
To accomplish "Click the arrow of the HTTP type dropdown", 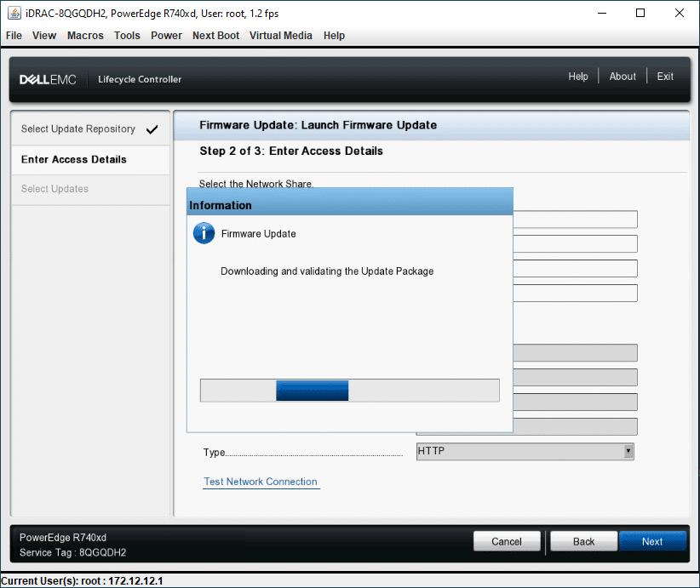I will click(x=628, y=451).
